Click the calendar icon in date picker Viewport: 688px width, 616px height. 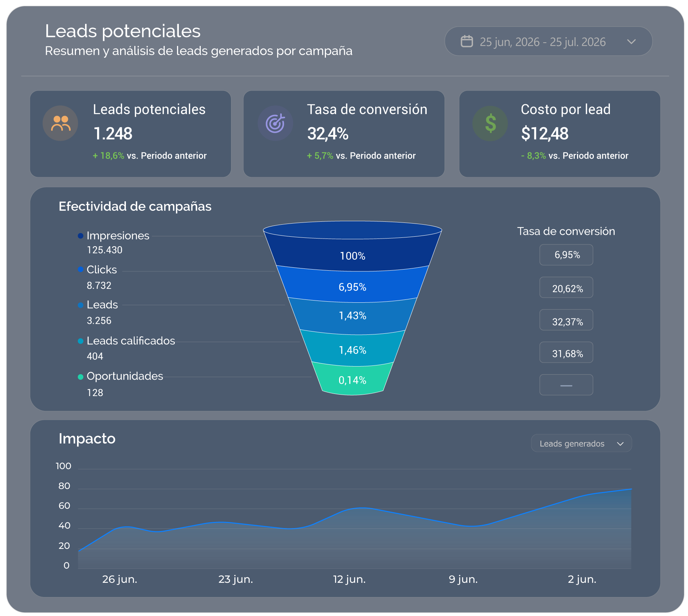[x=467, y=41]
